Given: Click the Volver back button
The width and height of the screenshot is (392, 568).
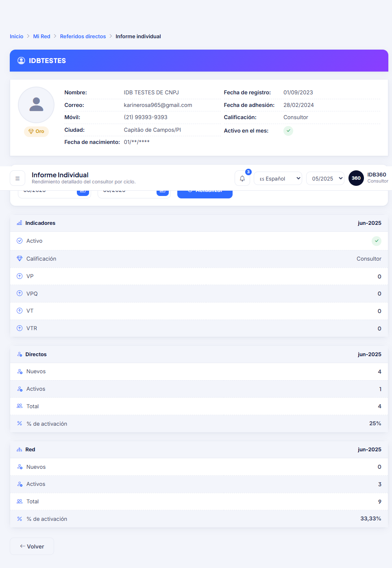Looking at the screenshot, I should click(x=32, y=546).
